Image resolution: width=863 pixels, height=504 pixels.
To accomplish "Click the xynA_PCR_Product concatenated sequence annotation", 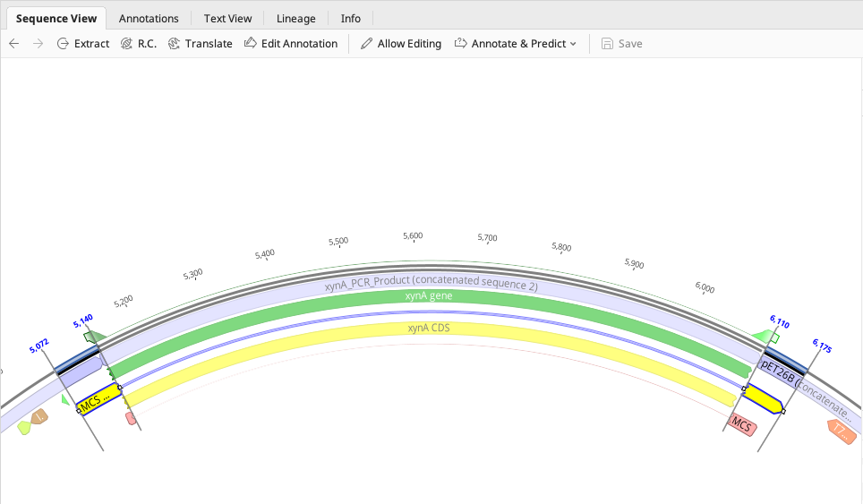I will tap(431, 282).
